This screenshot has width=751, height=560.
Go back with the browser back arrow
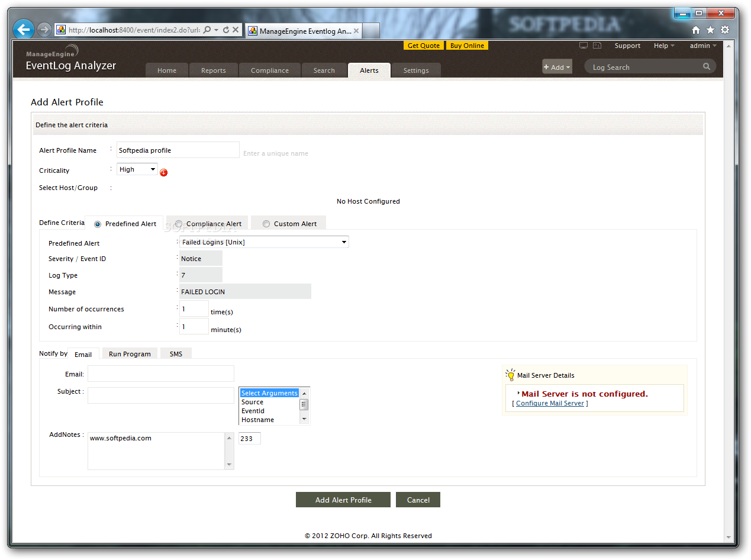(x=24, y=29)
